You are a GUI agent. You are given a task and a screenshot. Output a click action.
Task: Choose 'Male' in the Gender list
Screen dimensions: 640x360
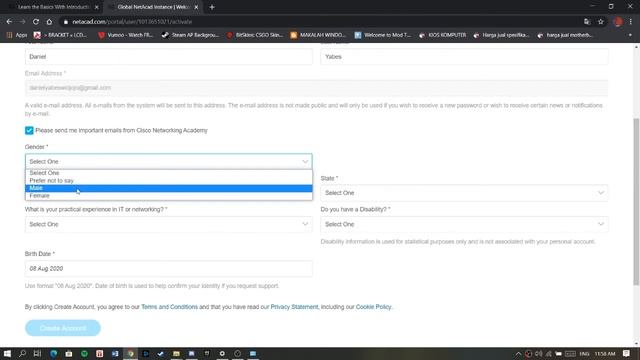(169, 188)
